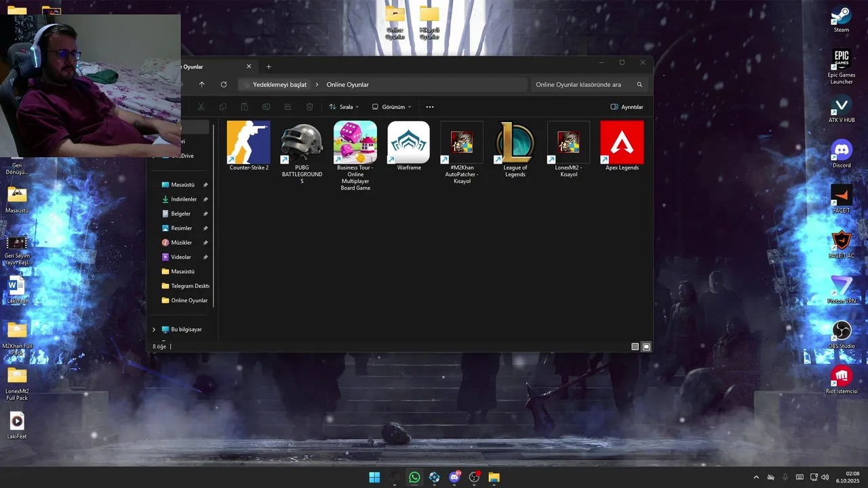Open FACEIT desktop shortcut
The height and width of the screenshot is (488, 868).
(x=841, y=199)
